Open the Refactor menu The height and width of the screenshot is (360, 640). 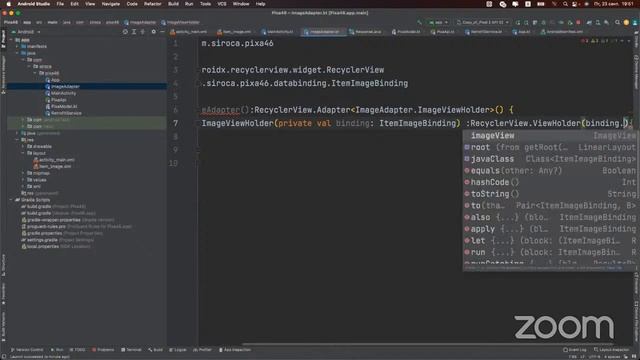tap(153, 4)
